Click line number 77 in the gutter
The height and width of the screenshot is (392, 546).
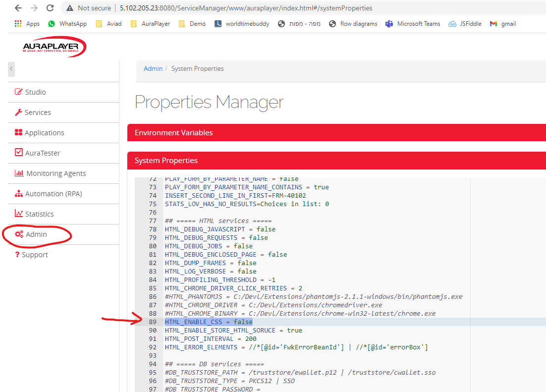pos(153,221)
